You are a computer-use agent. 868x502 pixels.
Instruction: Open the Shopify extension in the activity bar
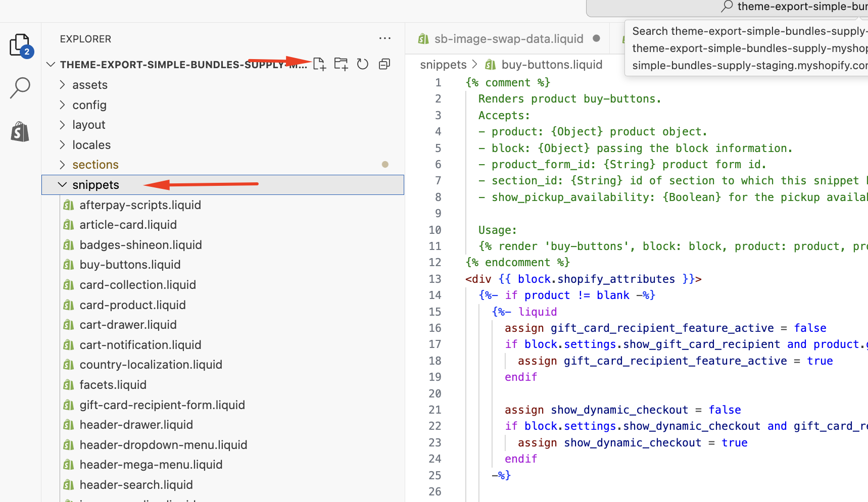[20, 131]
